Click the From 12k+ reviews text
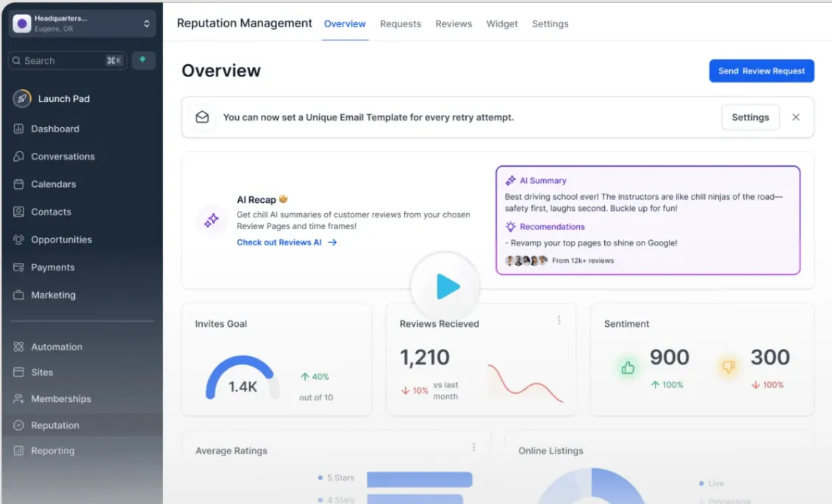The height and width of the screenshot is (504, 832). pyautogui.click(x=583, y=261)
